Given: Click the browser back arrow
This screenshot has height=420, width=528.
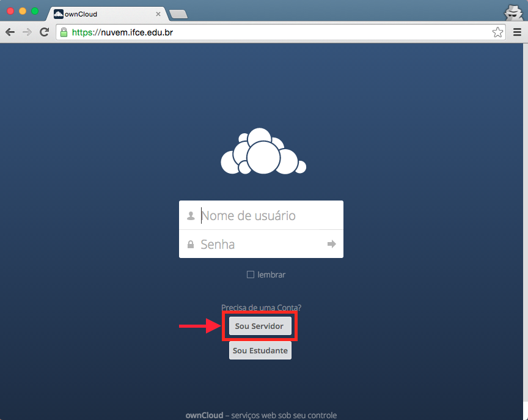Looking at the screenshot, I should pyautogui.click(x=10, y=32).
